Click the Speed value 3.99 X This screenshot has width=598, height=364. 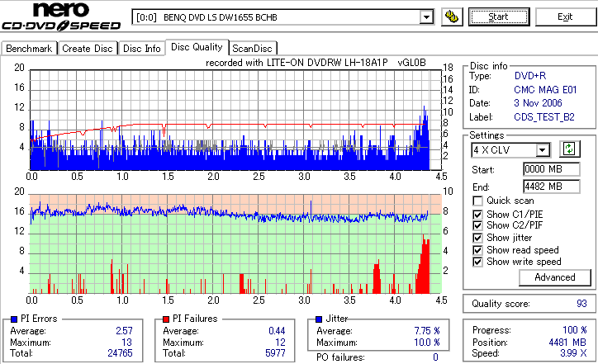point(573,353)
